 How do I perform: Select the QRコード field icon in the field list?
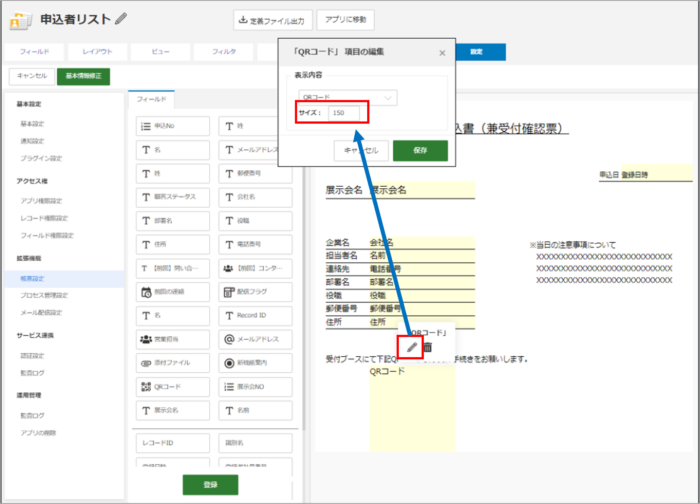pyautogui.click(x=146, y=387)
